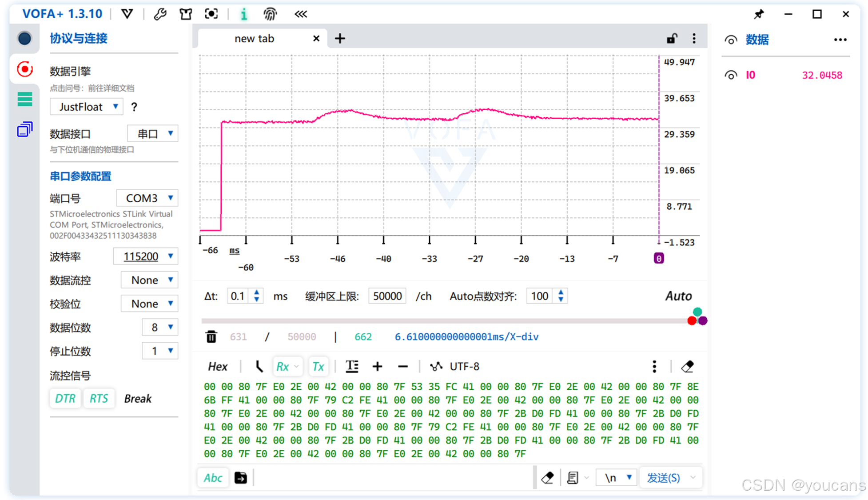Click the eraser icon in Hex toolbar
This screenshot has width=868, height=500.
coord(687,367)
